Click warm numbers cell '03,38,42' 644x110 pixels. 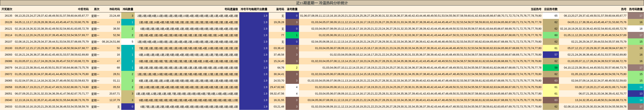(279, 48)
